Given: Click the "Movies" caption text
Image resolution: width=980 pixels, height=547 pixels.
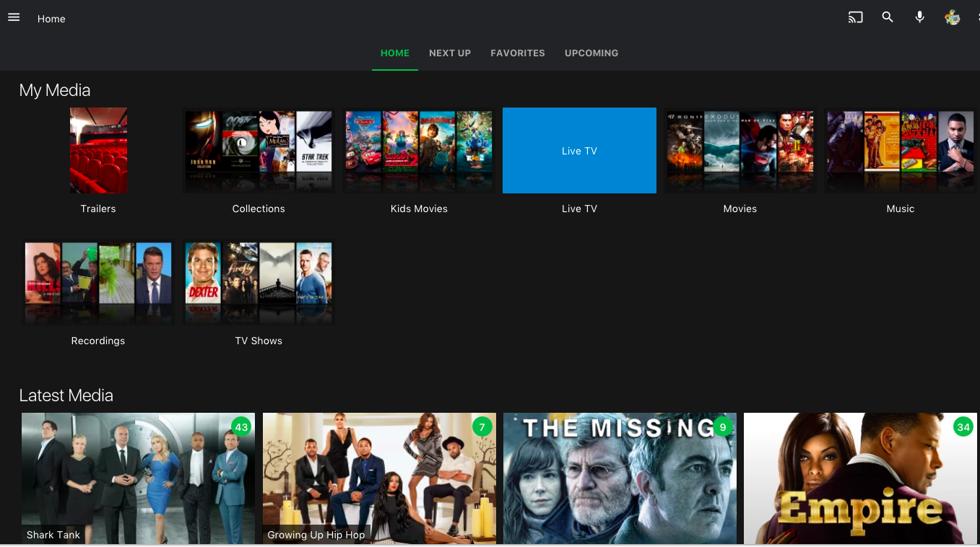Looking at the screenshot, I should (x=740, y=209).
